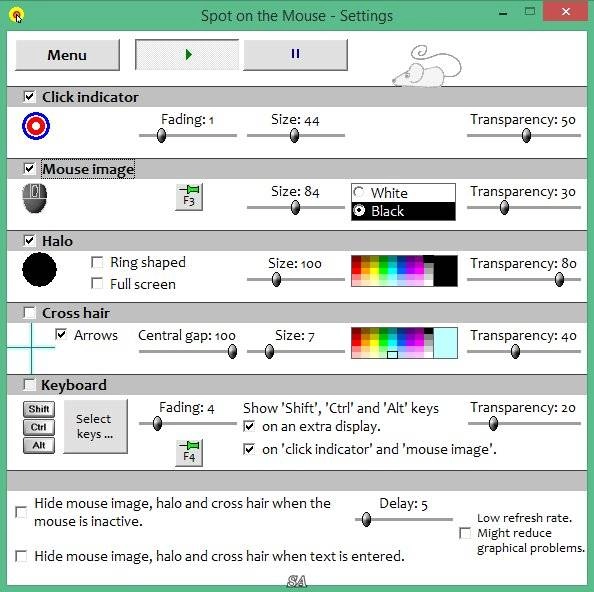Toggle the Mouse image checkbox
Image resolution: width=594 pixels, height=592 pixels.
pyautogui.click(x=29, y=169)
